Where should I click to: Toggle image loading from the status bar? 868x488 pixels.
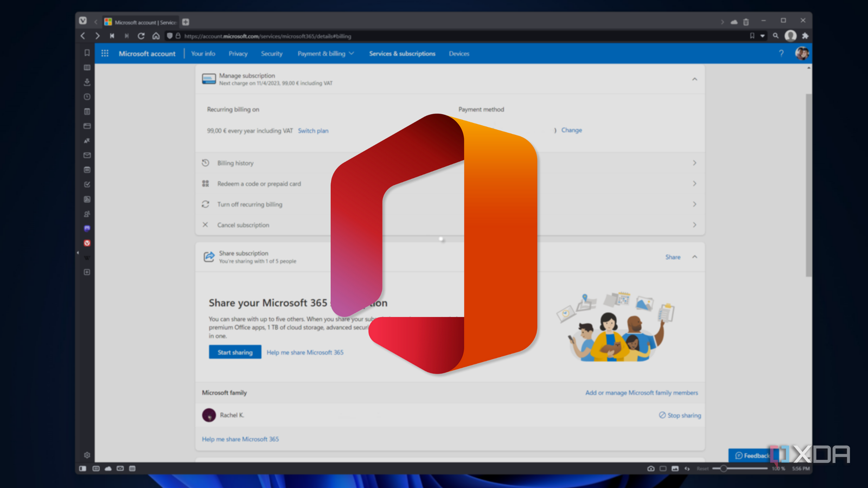pos(675,468)
